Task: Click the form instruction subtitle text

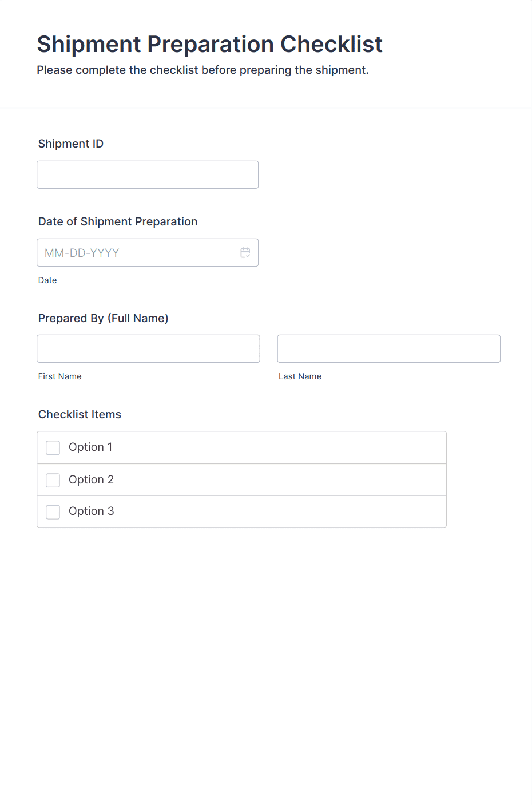Action: point(203,70)
